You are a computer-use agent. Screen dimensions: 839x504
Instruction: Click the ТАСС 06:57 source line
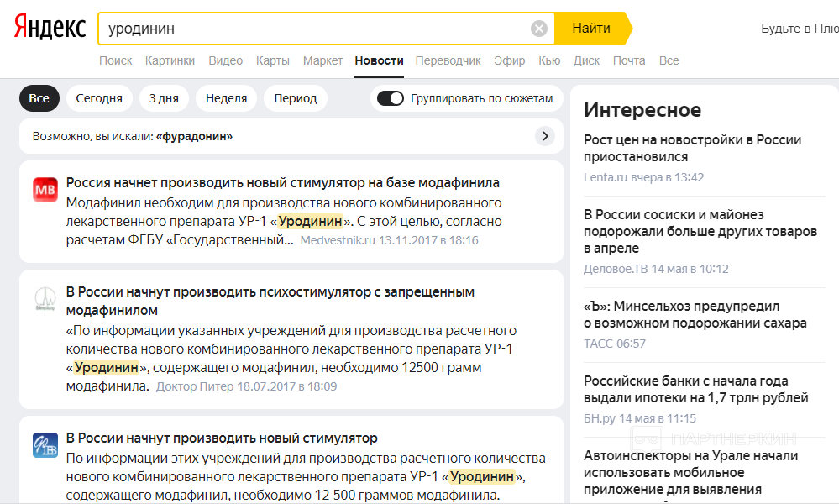(615, 344)
